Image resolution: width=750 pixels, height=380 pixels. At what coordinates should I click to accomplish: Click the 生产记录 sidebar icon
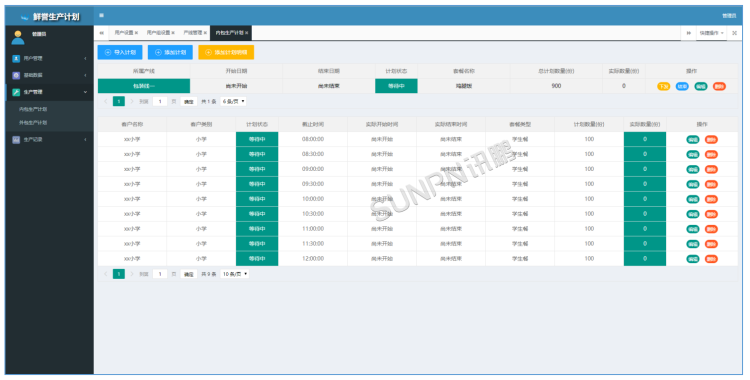pos(16,140)
